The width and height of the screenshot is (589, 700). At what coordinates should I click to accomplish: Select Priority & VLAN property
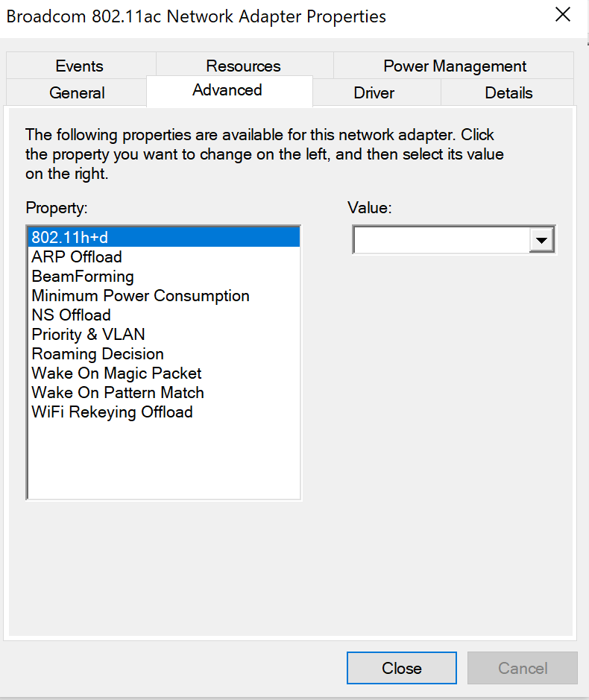click(163, 335)
